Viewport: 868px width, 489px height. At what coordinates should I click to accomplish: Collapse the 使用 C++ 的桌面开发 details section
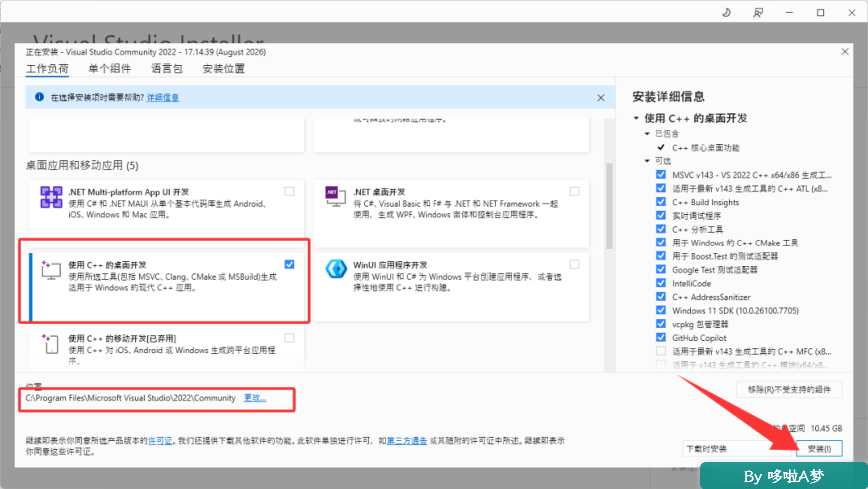pyautogui.click(x=636, y=118)
